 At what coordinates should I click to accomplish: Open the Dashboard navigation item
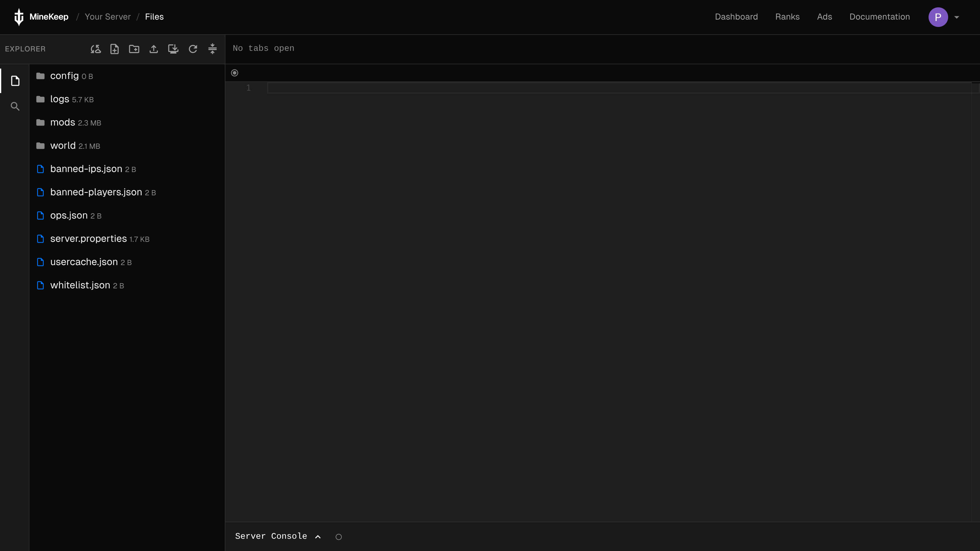coord(736,17)
